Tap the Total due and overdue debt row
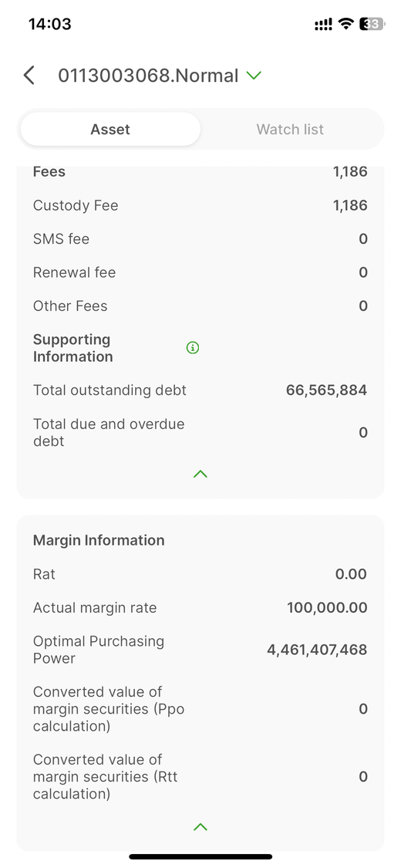Viewport: 401px width, 868px height. 200,432
